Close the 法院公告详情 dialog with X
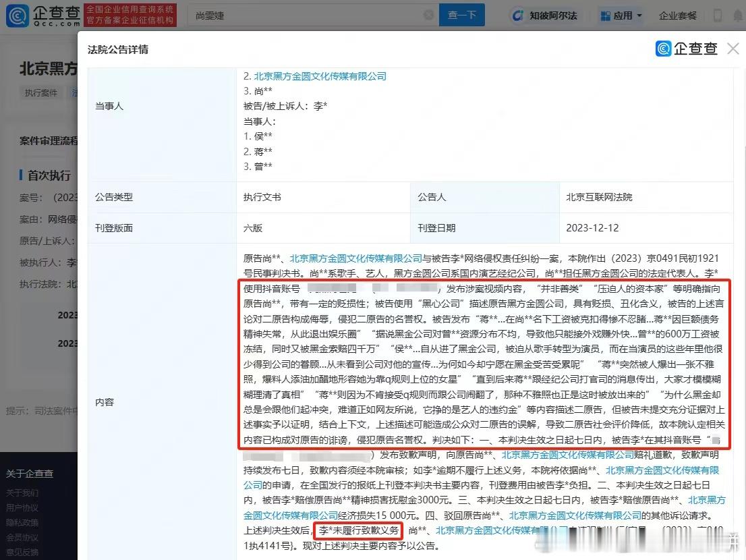The image size is (746, 560). click(x=733, y=49)
